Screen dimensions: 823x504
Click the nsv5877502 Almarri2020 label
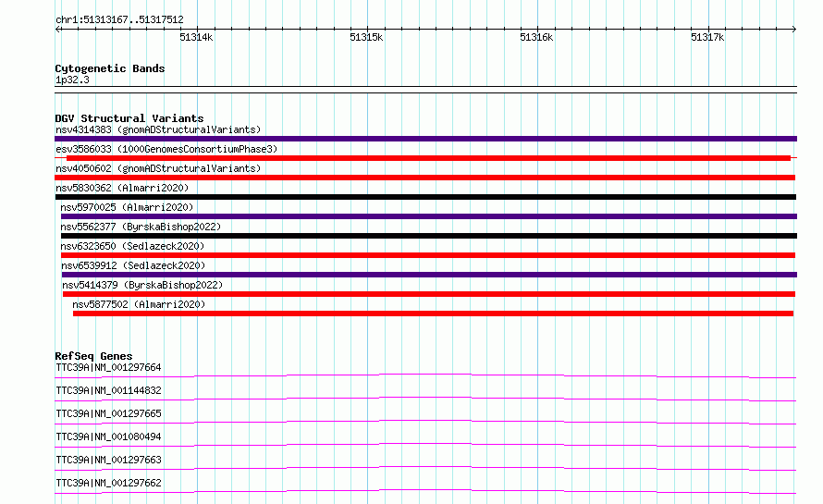pos(139,304)
